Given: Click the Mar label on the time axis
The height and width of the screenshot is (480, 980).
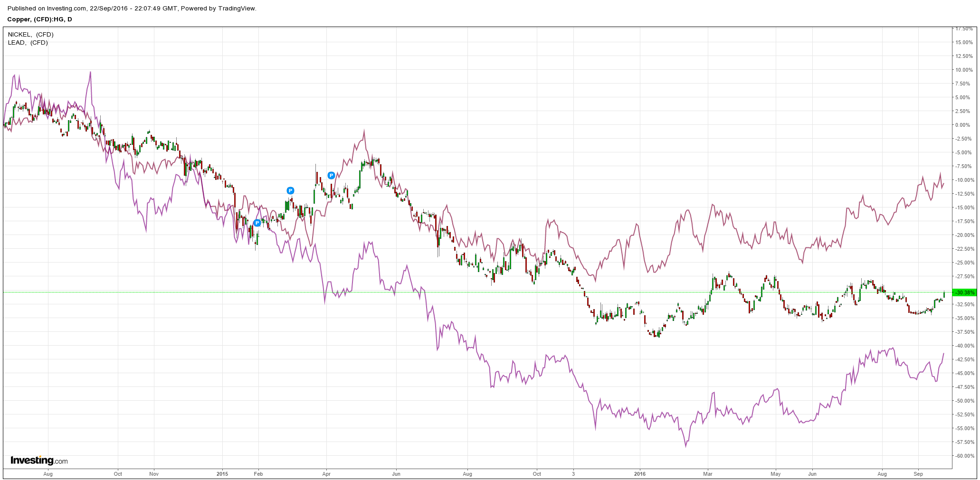Looking at the screenshot, I should click(708, 474).
